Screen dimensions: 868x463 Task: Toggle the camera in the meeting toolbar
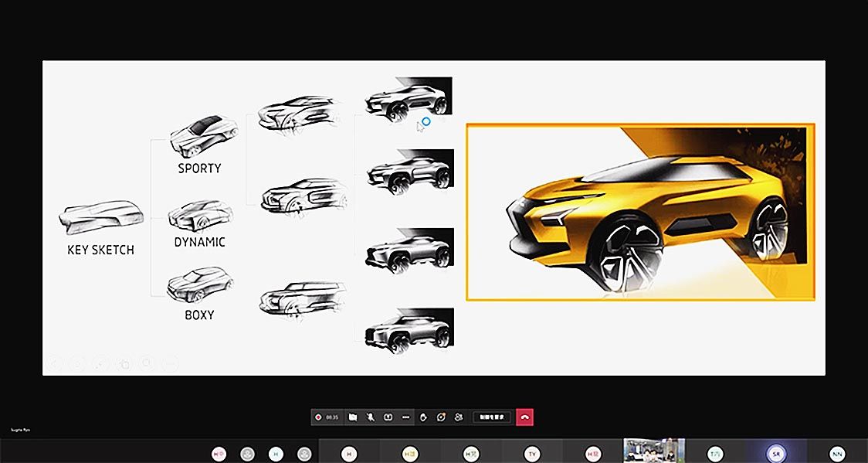coord(352,417)
